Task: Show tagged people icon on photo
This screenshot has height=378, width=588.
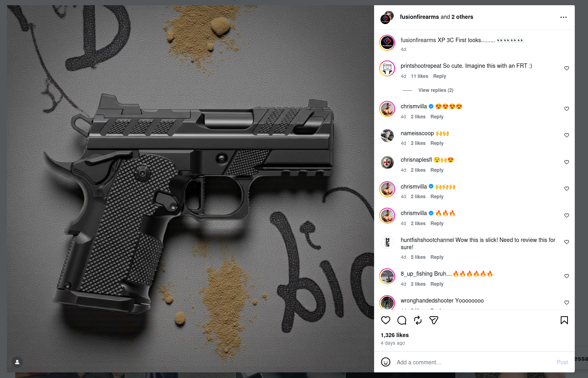Action: point(17,362)
